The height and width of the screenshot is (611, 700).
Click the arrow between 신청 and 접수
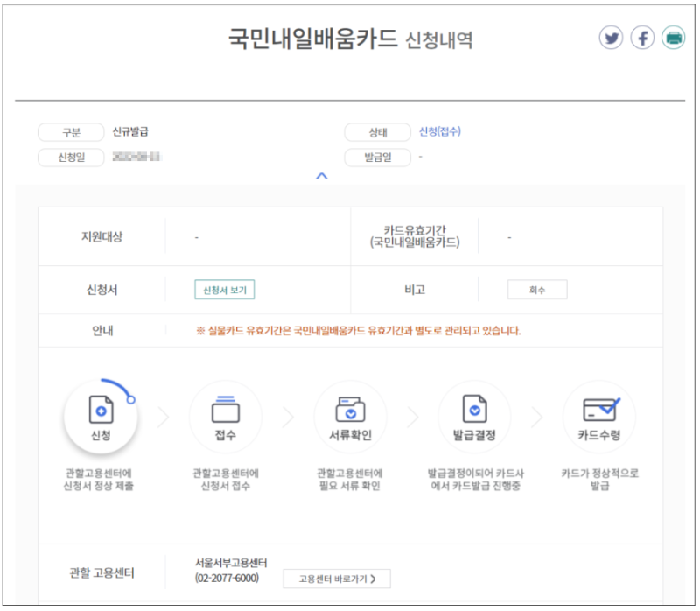click(164, 418)
